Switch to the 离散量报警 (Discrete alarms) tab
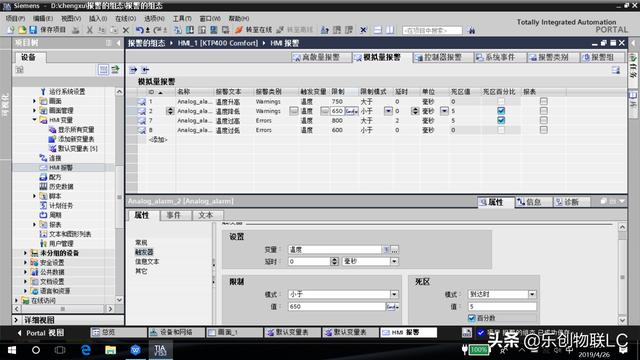Image resolution: width=640 pixels, height=360 pixels. [x=321, y=58]
